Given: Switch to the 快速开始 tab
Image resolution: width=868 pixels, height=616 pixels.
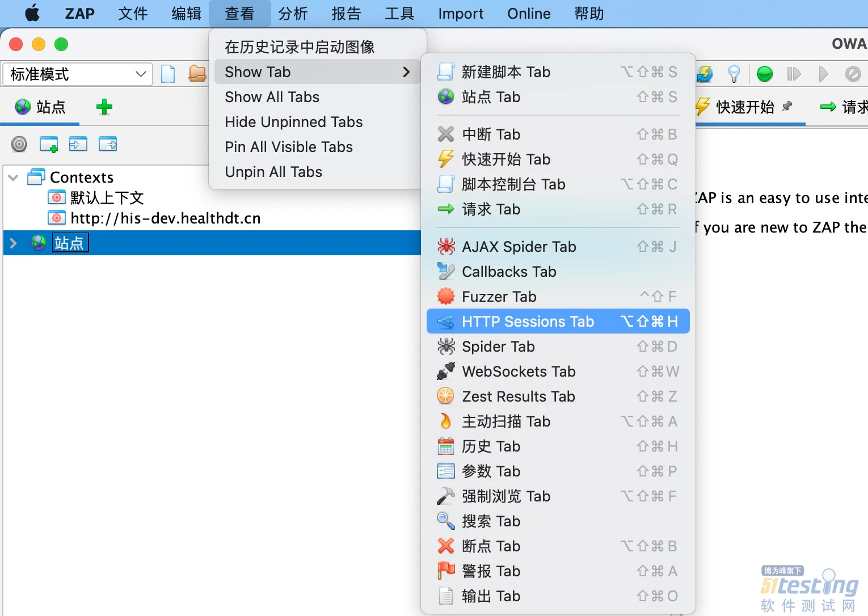Looking at the screenshot, I should pyautogui.click(x=744, y=107).
